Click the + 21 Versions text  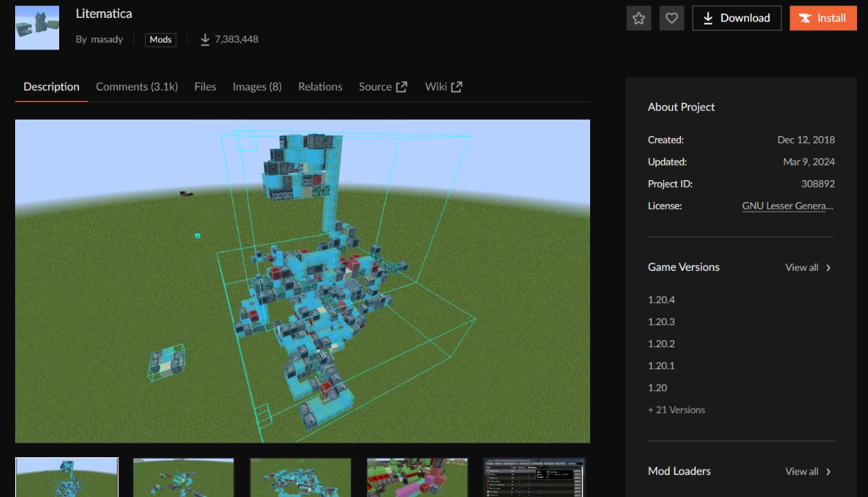click(x=677, y=410)
